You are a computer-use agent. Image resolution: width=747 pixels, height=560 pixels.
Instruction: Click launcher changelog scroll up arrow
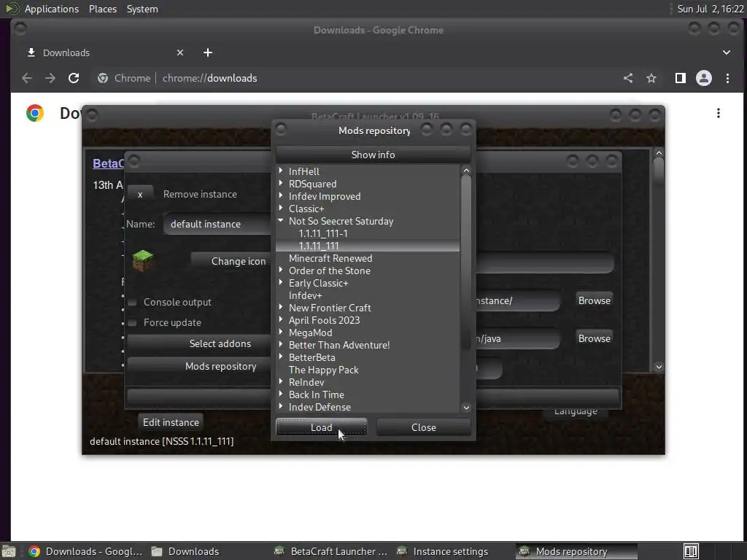tap(659, 153)
